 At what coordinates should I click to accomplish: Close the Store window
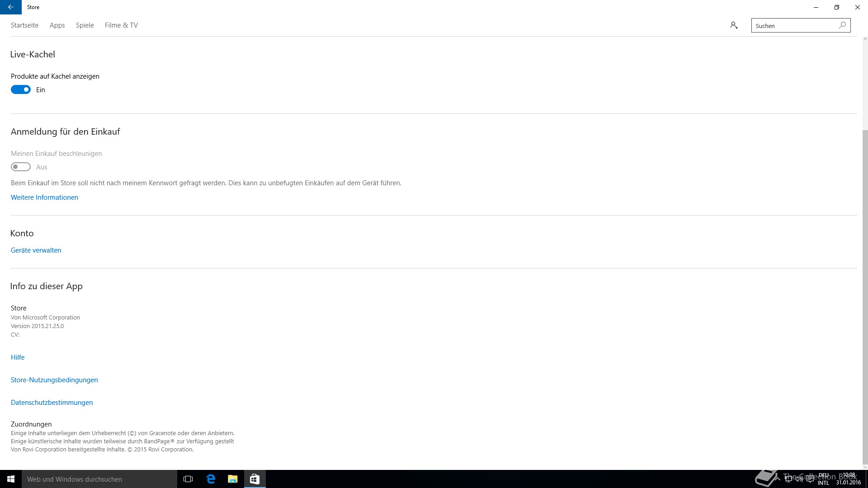(x=858, y=7)
